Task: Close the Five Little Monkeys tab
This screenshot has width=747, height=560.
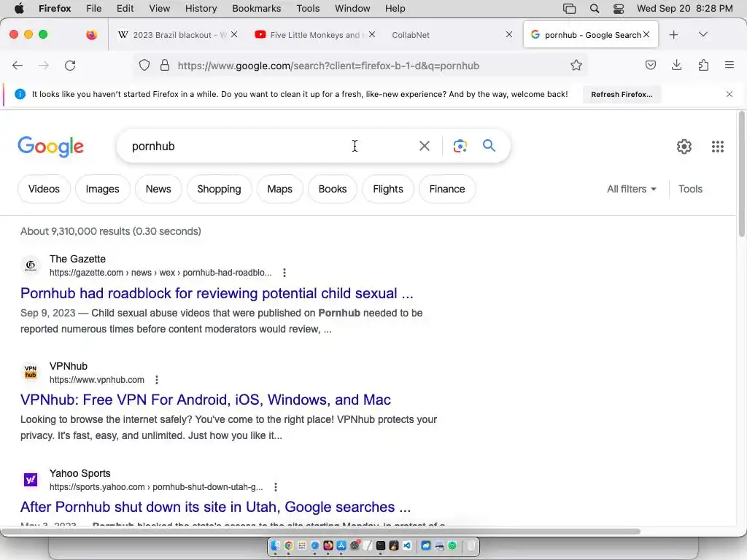Action: click(372, 34)
